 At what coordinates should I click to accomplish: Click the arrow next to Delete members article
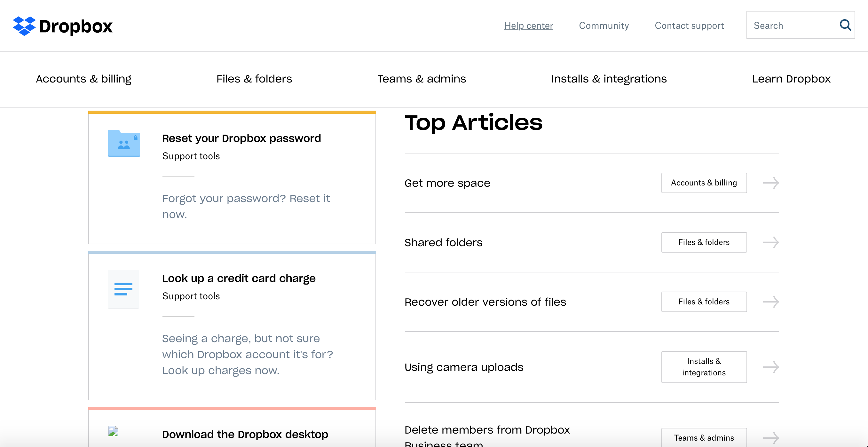click(x=771, y=438)
